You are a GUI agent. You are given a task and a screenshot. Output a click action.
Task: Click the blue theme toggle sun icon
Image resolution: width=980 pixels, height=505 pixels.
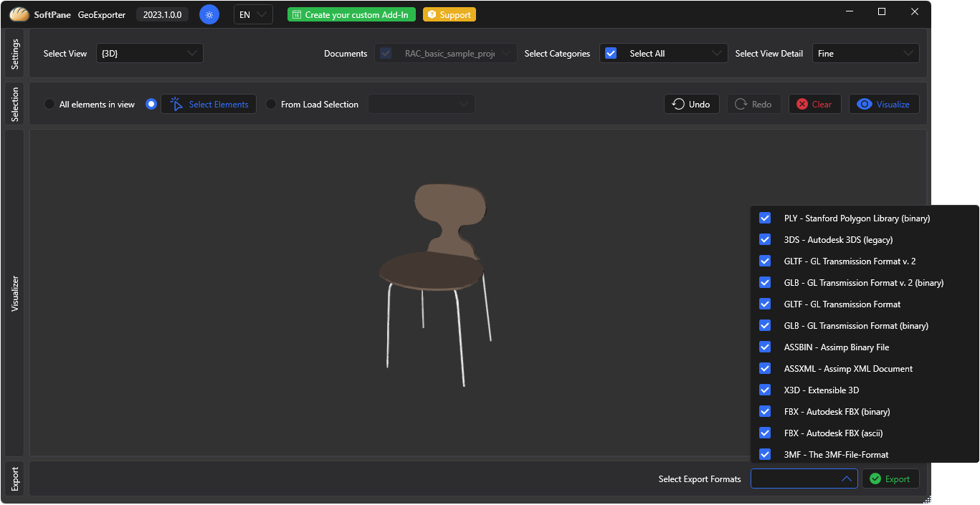[x=209, y=14]
